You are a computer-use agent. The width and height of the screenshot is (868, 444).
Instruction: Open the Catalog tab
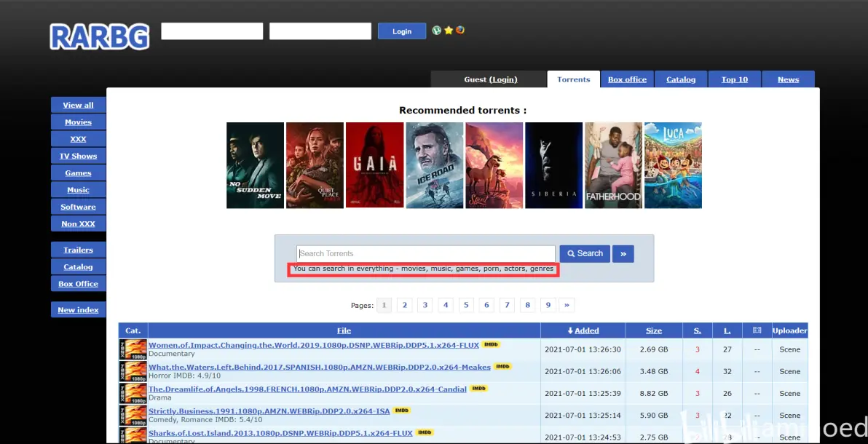coord(681,79)
